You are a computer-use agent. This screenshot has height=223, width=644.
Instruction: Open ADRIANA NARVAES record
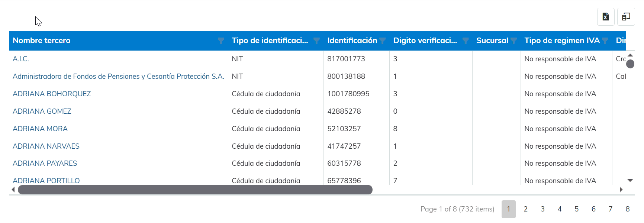[46, 146]
